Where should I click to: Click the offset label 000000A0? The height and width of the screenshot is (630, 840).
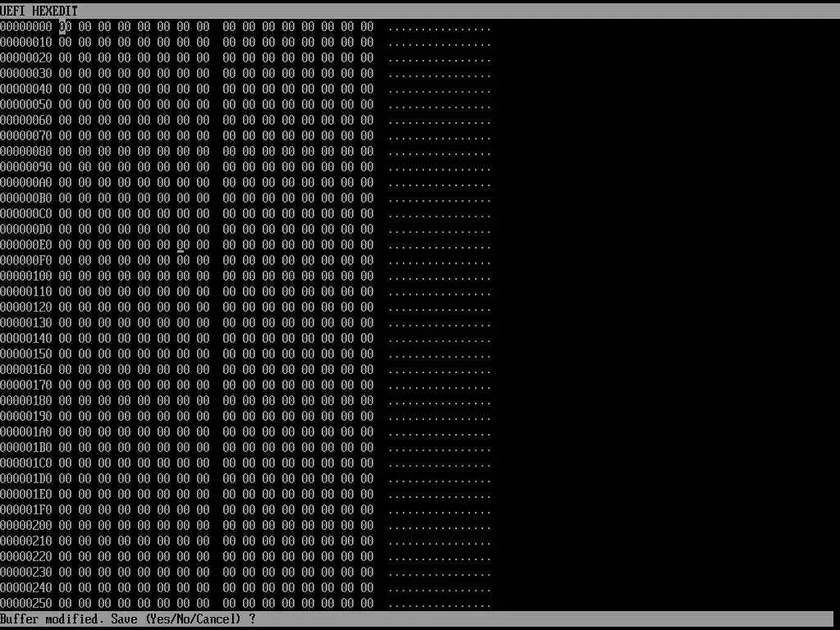pos(26,183)
